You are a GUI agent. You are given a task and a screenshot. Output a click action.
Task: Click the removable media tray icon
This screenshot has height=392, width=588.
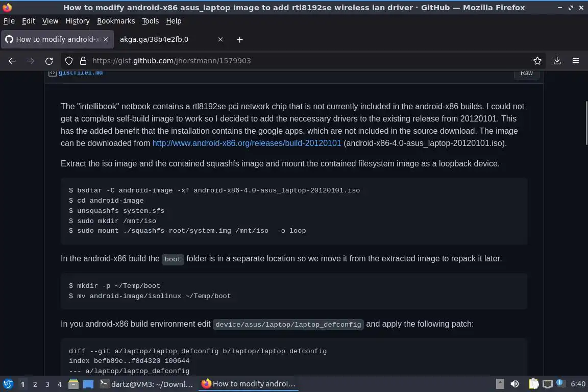[x=500, y=384]
